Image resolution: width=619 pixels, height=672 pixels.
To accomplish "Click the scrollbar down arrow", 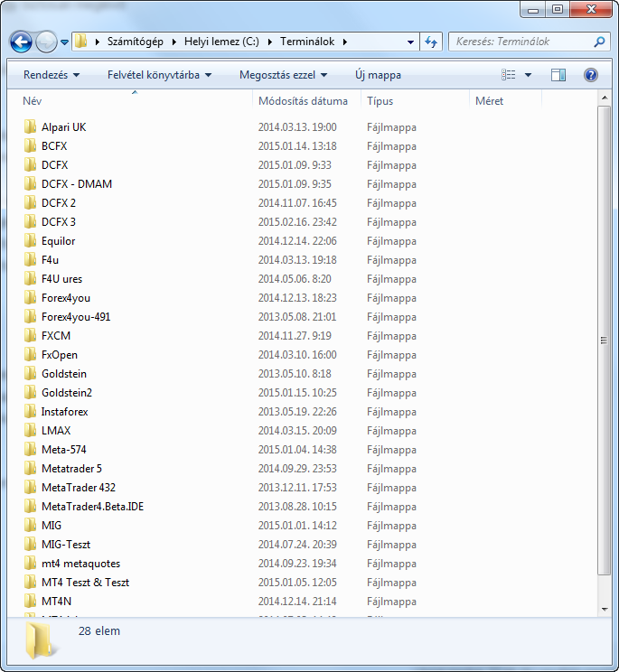I will pyautogui.click(x=605, y=610).
